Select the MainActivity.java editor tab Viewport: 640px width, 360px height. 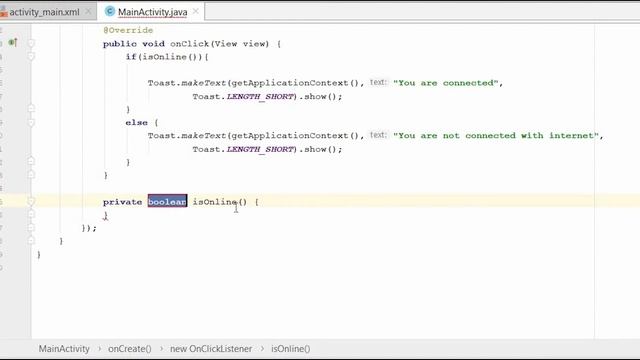[x=153, y=12]
